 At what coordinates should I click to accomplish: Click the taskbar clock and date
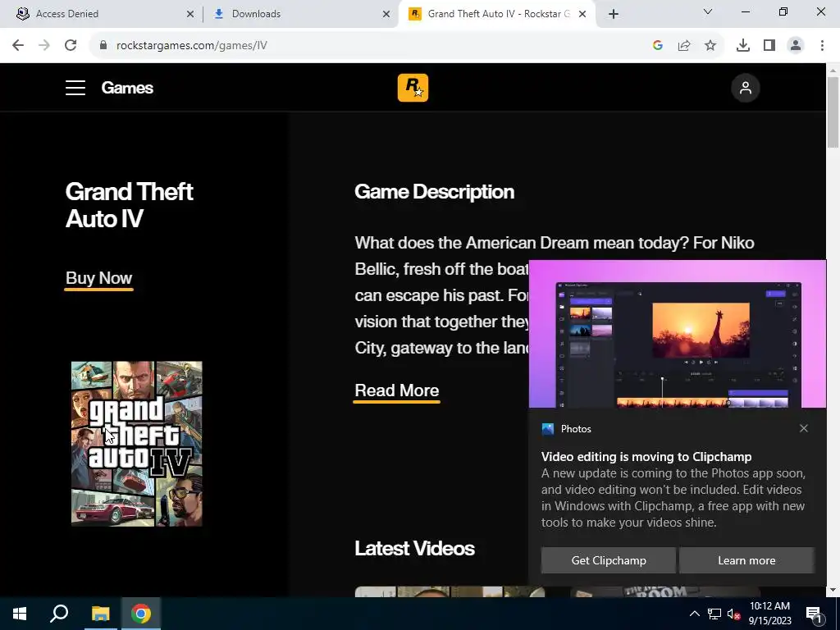click(x=769, y=614)
